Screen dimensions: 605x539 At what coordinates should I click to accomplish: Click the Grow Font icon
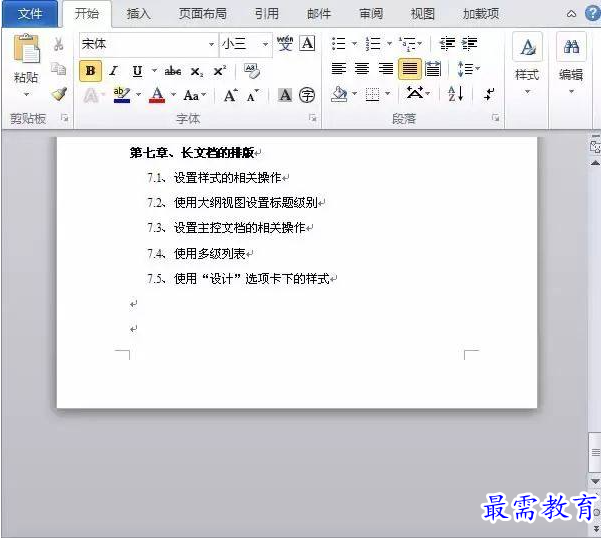(230, 95)
